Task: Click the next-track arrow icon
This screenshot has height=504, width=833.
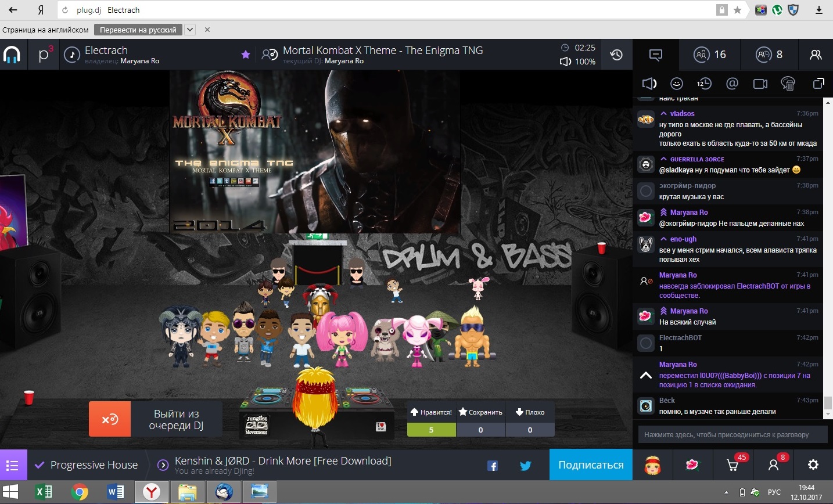Action: click(164, 465)
